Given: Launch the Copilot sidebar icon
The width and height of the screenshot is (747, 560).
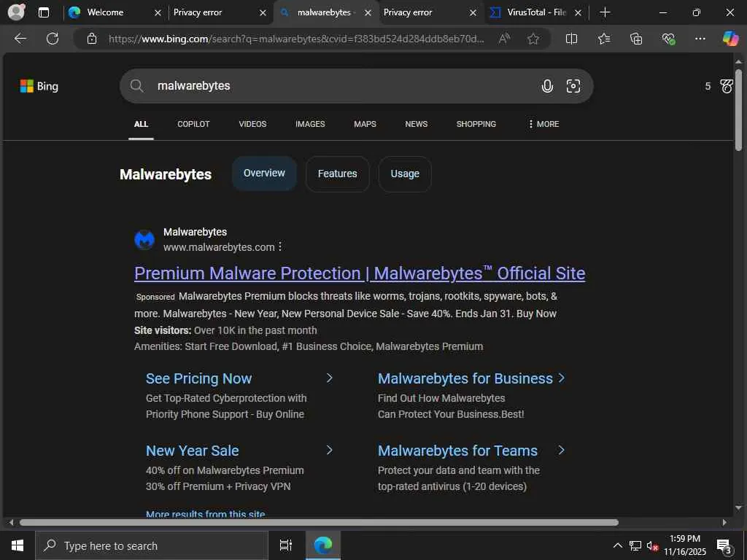Looking at the screenshot, I should pos(729,38).
